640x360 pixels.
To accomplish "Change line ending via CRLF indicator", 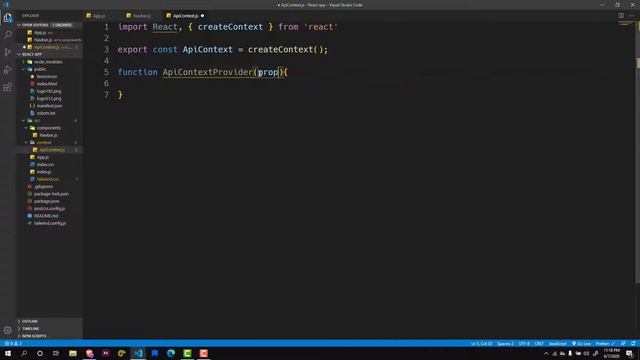I will coord(539,344).
